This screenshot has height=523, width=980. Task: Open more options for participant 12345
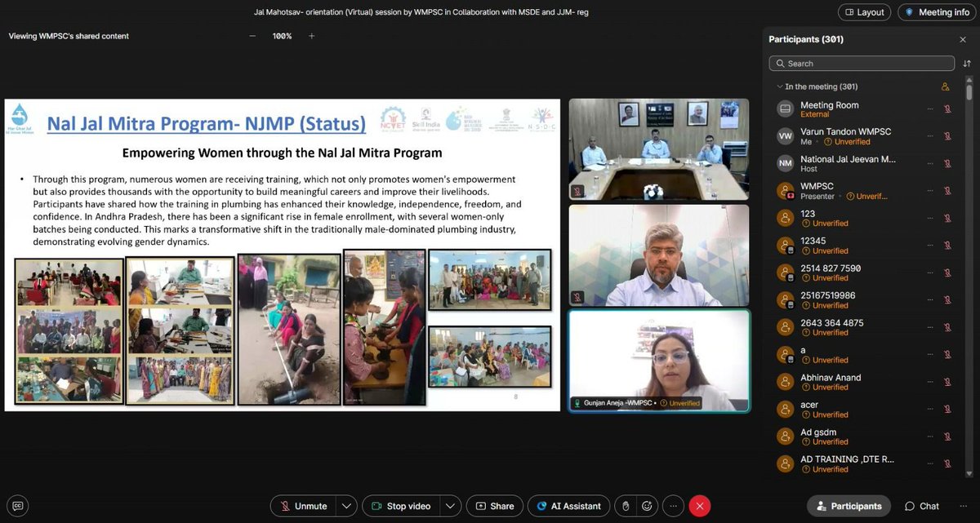coord(929,245)
